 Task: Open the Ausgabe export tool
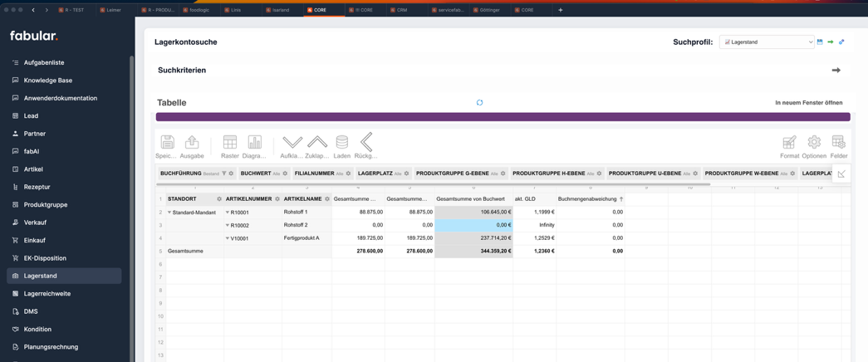pyautogui.click(x=192, y=143)
